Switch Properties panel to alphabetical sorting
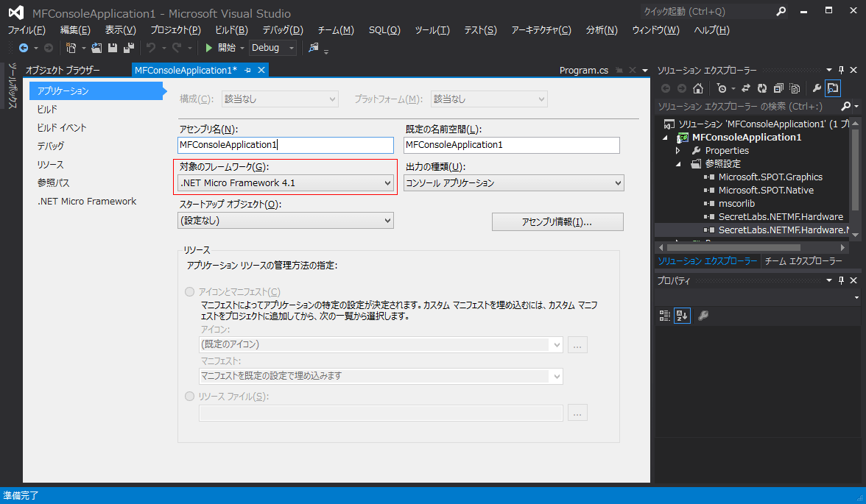 click(682, 315)
